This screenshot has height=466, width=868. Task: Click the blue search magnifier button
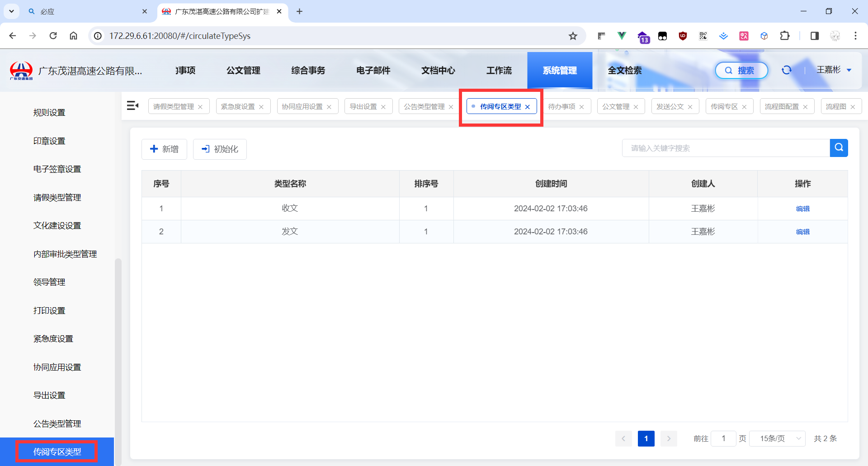click(839, 148)
